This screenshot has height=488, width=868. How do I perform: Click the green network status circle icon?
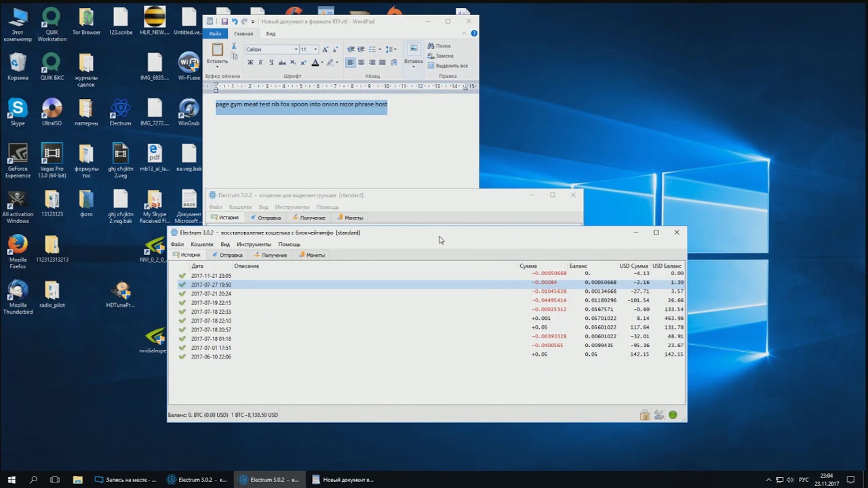[673, 415]
